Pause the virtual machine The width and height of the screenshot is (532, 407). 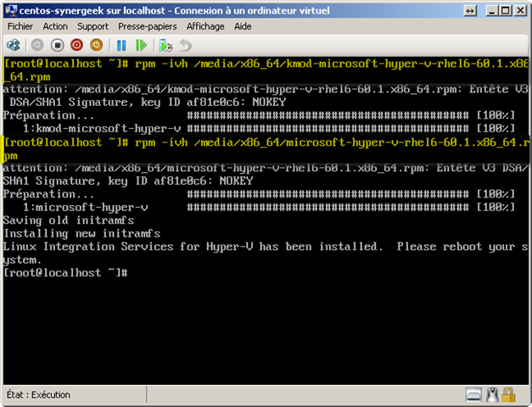[121, 45]
